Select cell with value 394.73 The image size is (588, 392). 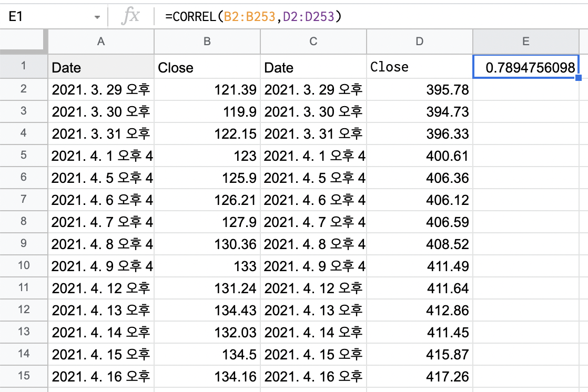419,112
